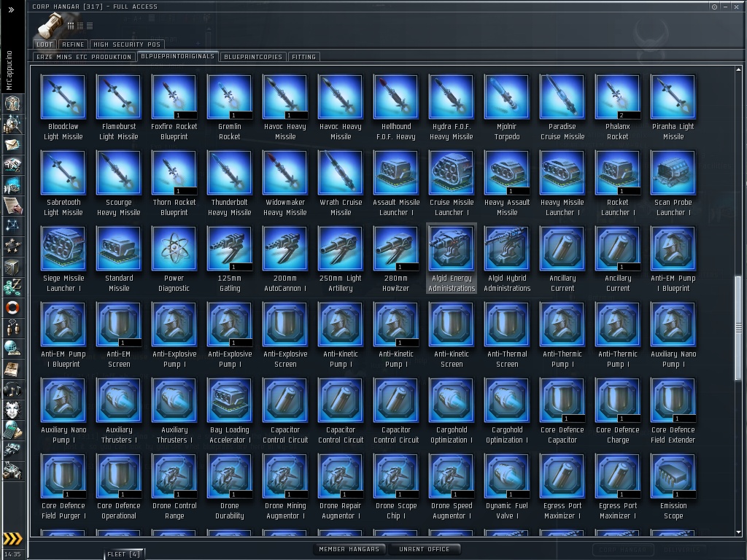
Task: Select the Anti-Thermal Screen blueprint
Action: (507, 335)
